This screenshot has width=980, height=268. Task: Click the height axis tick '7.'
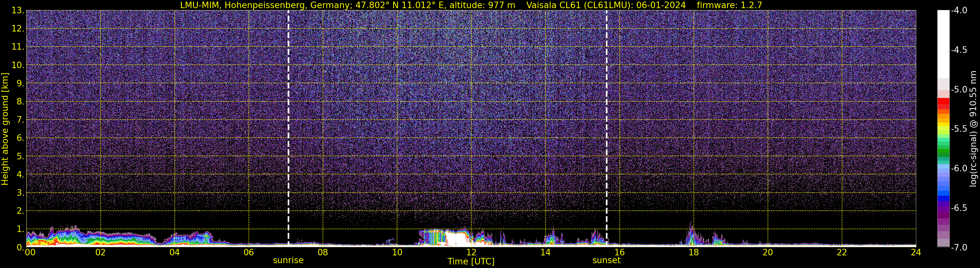[20, 120]
